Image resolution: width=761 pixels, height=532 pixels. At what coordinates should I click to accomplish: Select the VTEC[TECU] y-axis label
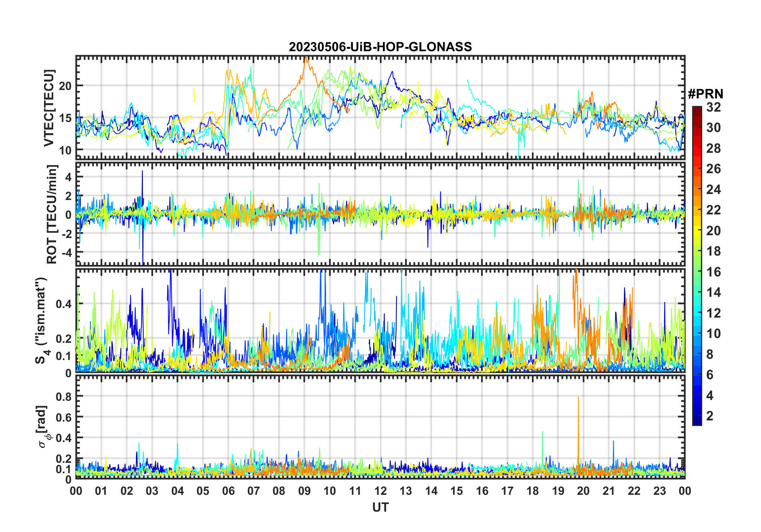(x=49, y=108)
